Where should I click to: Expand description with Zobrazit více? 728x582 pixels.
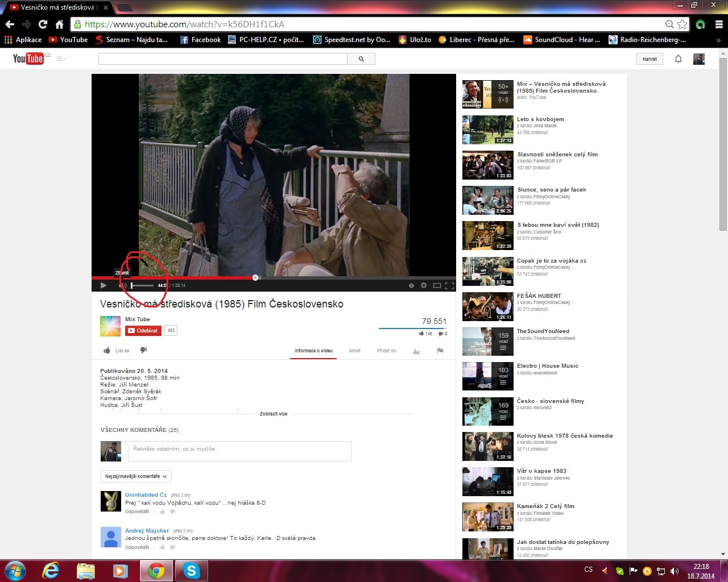pyautogui.click(x=274, y=414)
